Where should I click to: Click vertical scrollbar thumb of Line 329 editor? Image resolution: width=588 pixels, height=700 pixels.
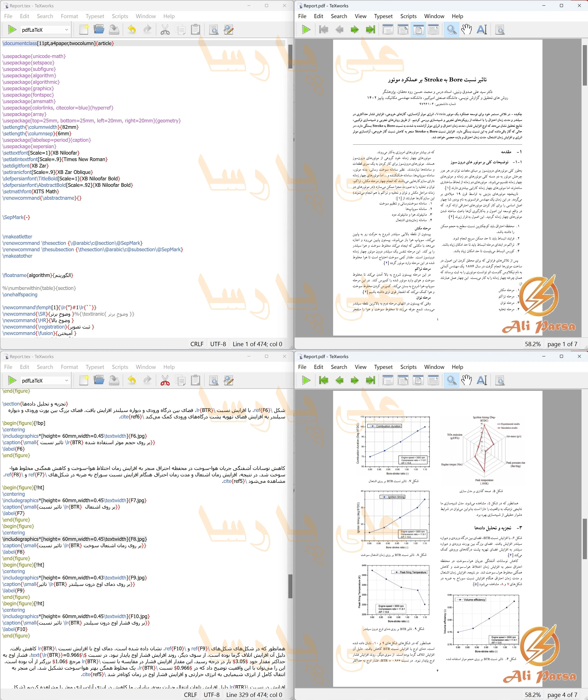click(x=290, y=586)
